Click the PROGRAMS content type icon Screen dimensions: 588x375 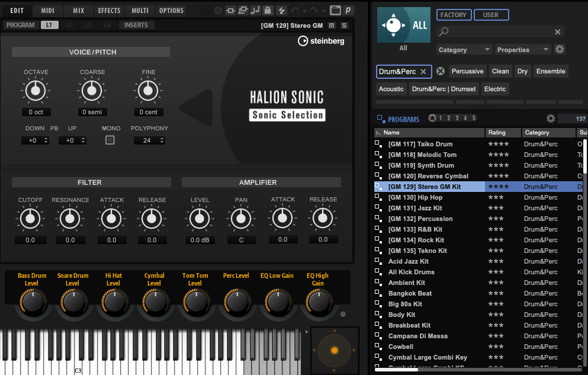tap(381, 119)
